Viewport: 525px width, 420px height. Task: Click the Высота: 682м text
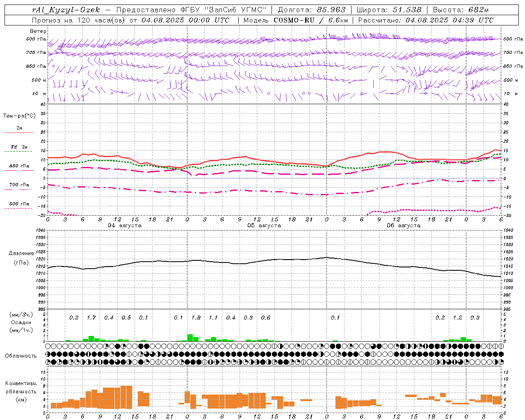pyautogui.click(x=461, y=10)
